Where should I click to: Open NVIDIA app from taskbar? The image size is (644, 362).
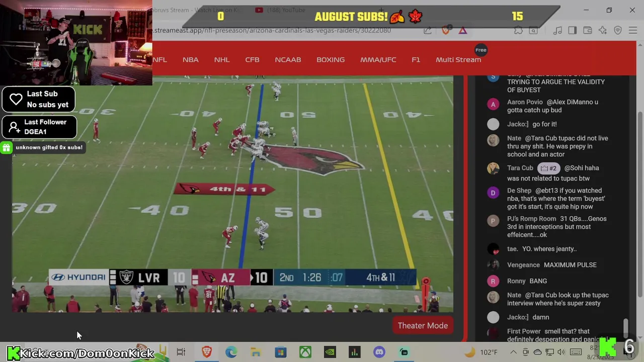pos(330,352)
